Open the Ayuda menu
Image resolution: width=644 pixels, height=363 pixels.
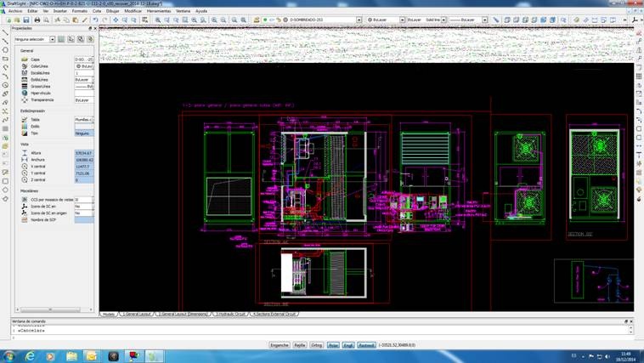pyautogui.click(x=201, y=11)
